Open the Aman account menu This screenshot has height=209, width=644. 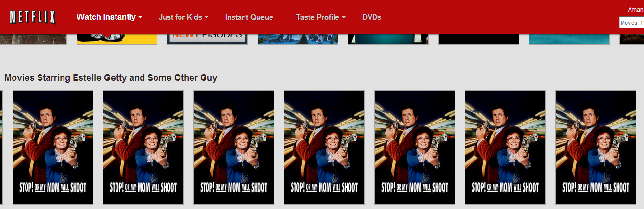(636, 10)
